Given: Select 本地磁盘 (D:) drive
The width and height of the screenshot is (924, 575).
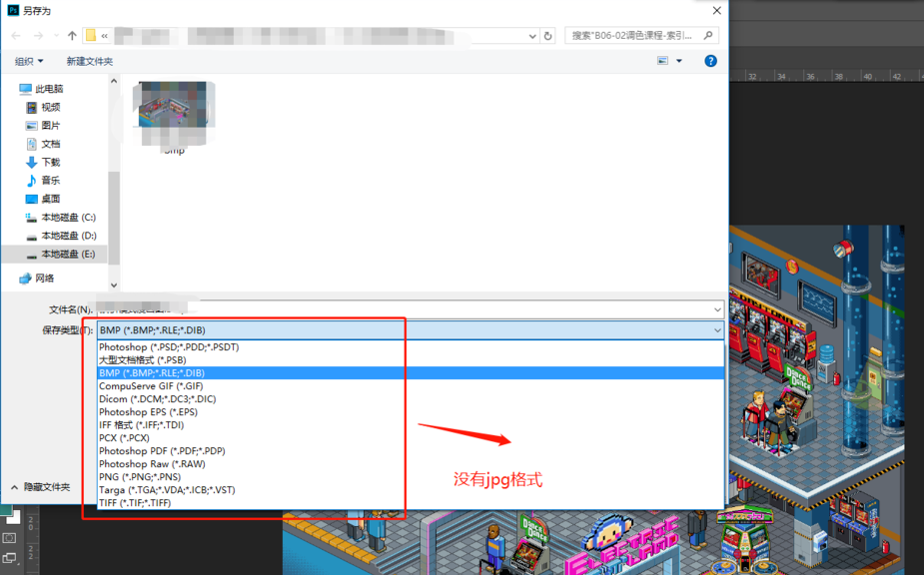Looking at the screenshot, I should 60,236.
